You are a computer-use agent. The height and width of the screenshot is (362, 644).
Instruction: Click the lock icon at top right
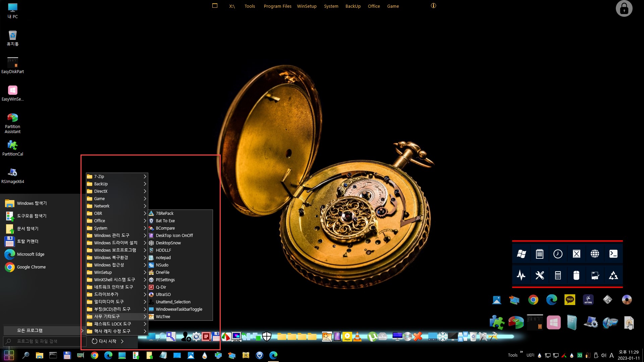(624, 8)
